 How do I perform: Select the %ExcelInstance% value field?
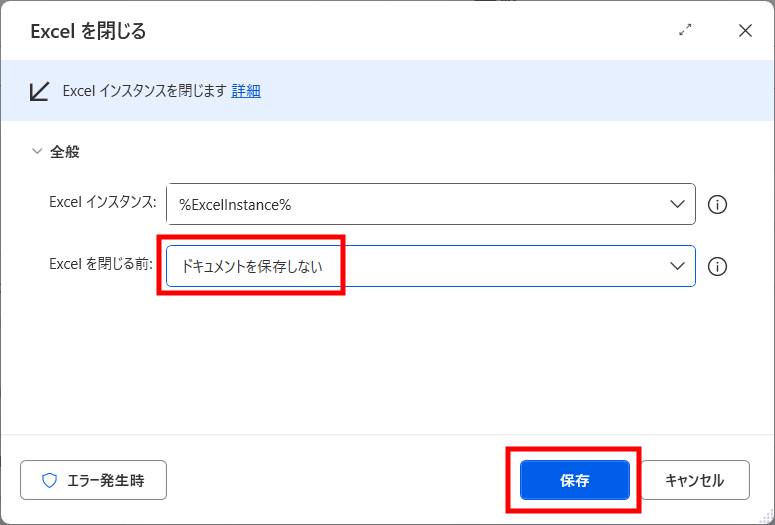(431, 204)
